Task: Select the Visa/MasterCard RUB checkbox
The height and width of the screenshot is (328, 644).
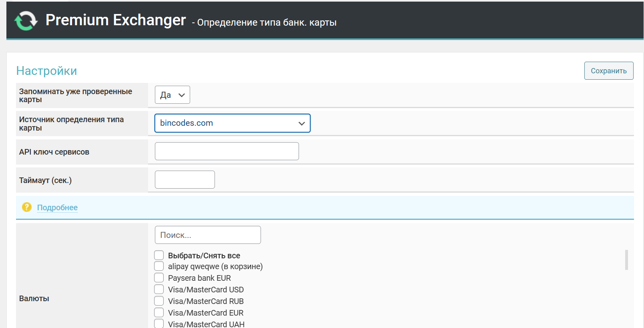Action: (159, 301)
